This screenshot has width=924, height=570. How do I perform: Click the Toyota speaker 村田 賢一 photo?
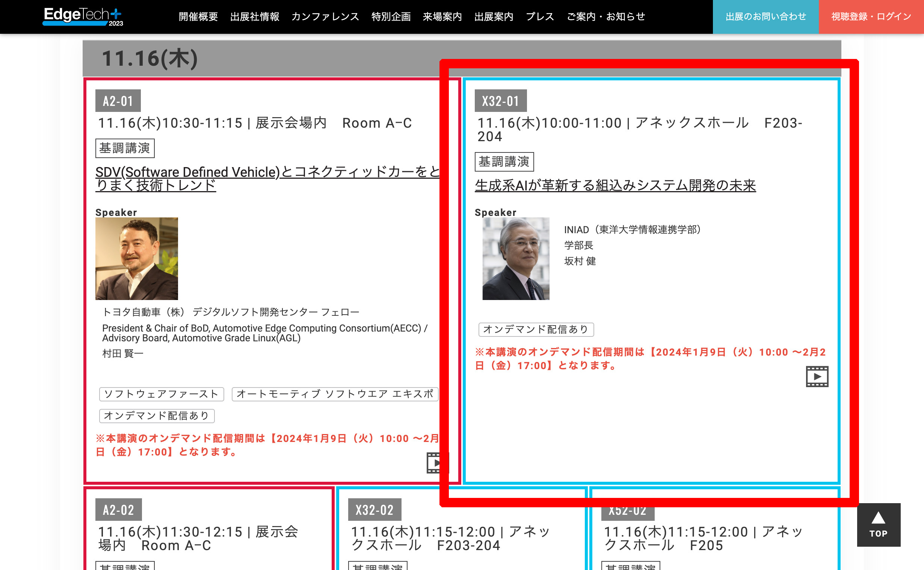pyautogui.click(x=136, y=259)
